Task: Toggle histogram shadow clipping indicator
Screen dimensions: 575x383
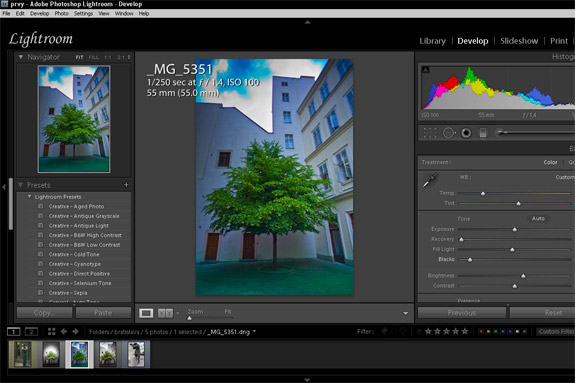Action: [x=425, y=70]
